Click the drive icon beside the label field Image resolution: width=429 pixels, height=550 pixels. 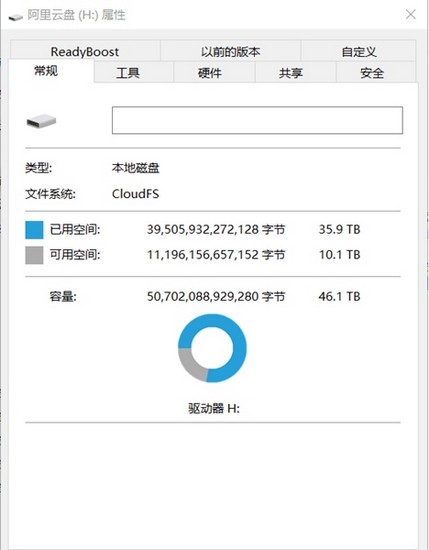click(x=41, y=121)
